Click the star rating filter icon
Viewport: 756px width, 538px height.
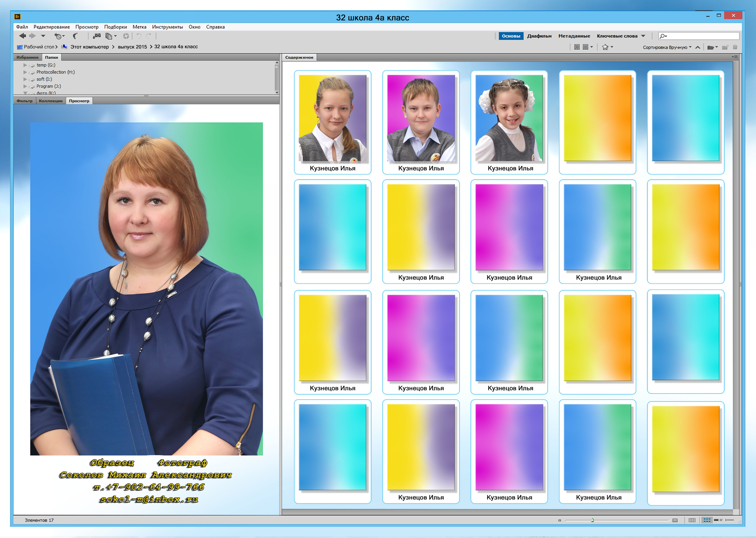click(605, 47)
